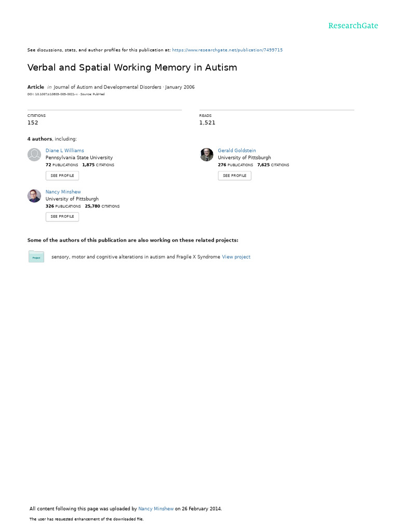Follow the View project link

coord(236,257)
